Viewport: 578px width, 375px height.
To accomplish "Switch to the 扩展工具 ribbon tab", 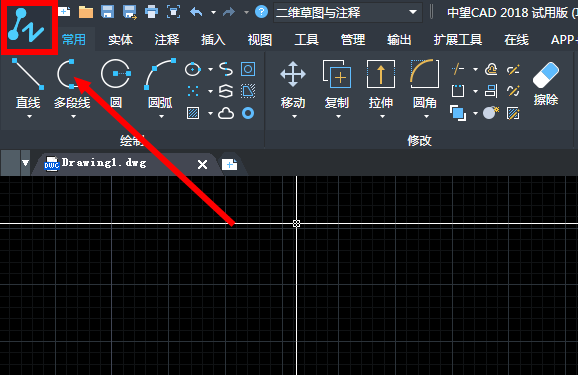I will point(458,39).
